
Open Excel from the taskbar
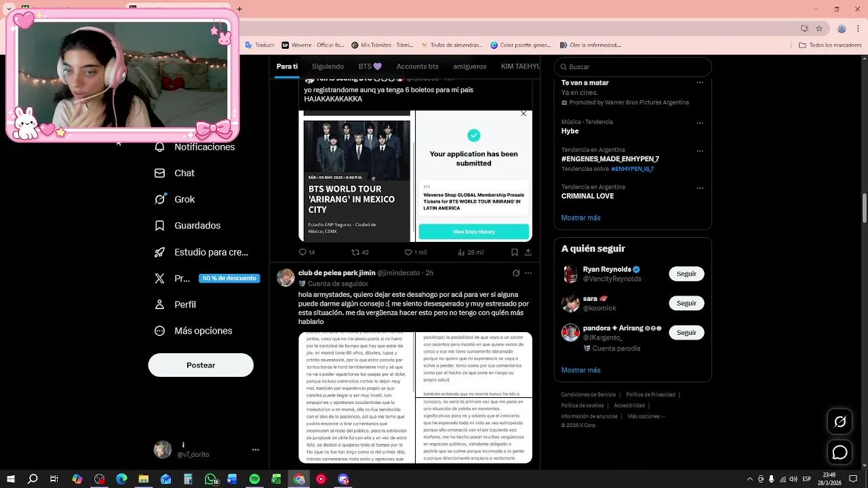(277, 479)
